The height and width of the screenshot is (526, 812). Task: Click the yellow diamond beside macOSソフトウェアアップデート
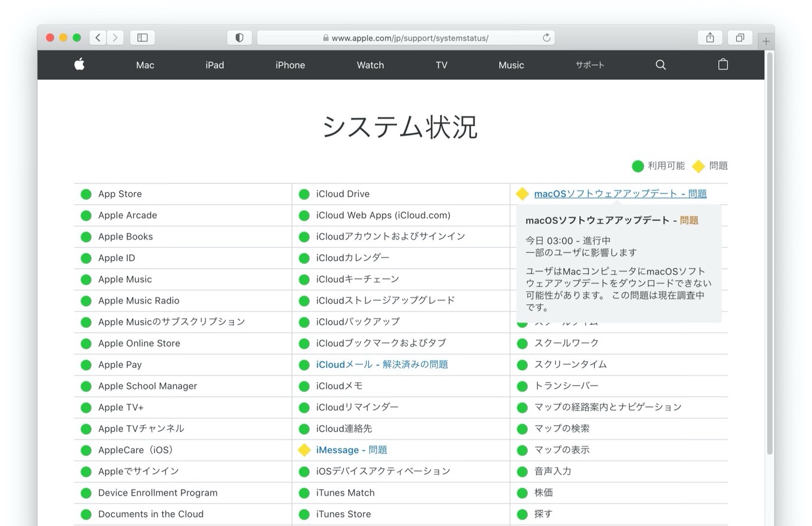click(x=522, y=194)
